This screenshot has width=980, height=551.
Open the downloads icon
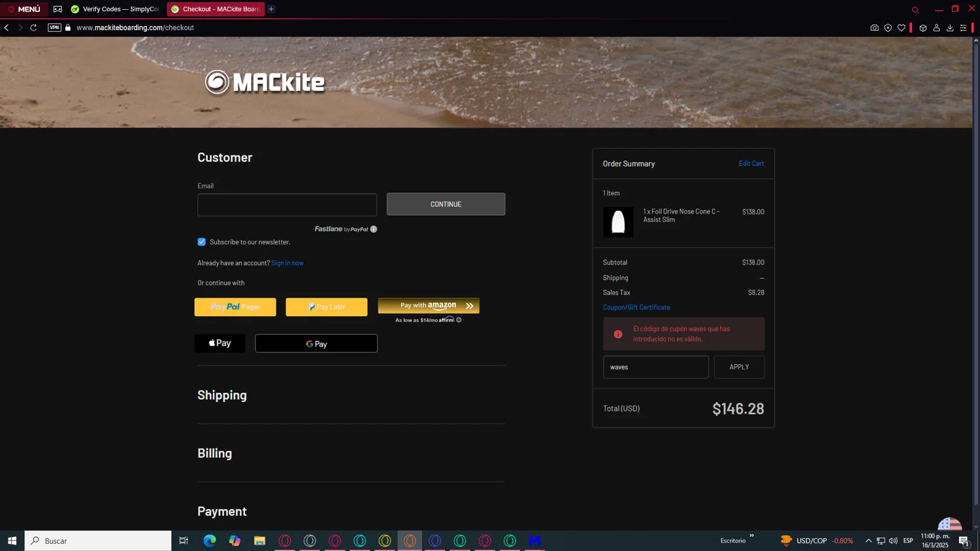[950, 27]
